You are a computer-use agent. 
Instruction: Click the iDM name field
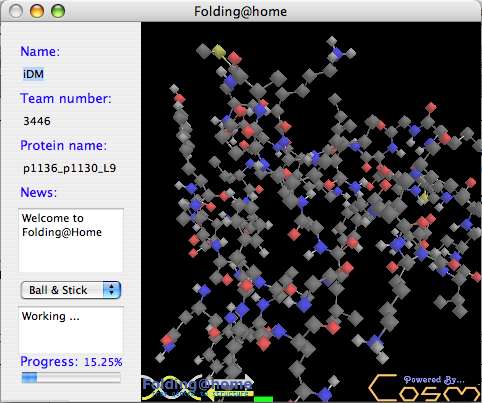tap(33, 74)
